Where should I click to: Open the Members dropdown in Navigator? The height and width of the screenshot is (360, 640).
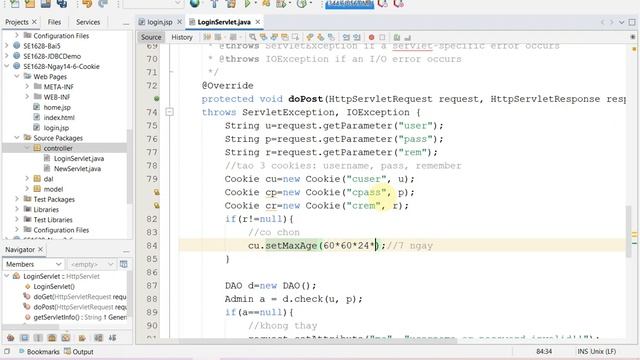pyautogui.click(x=33, y=264)
